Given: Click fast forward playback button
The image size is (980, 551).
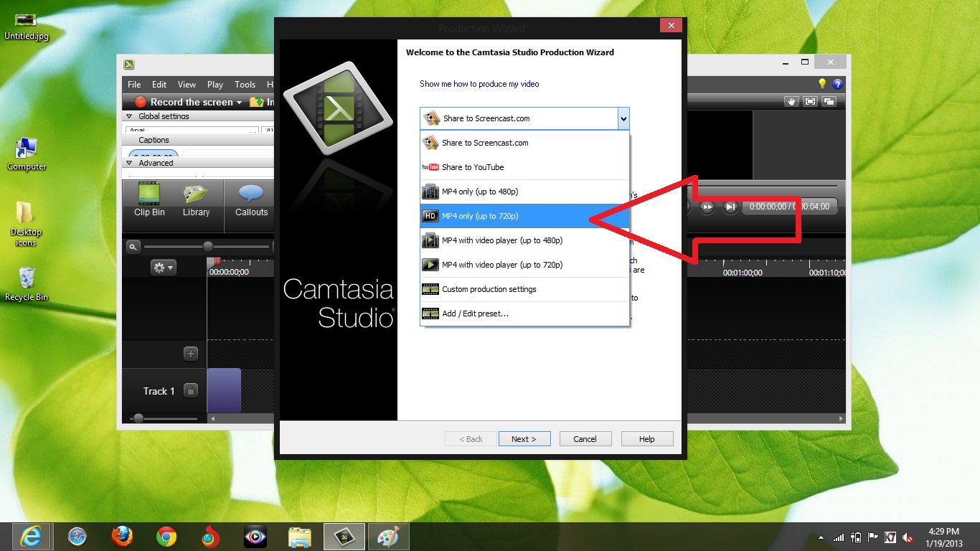Looking at the screenshot, I should click(707, 207).
